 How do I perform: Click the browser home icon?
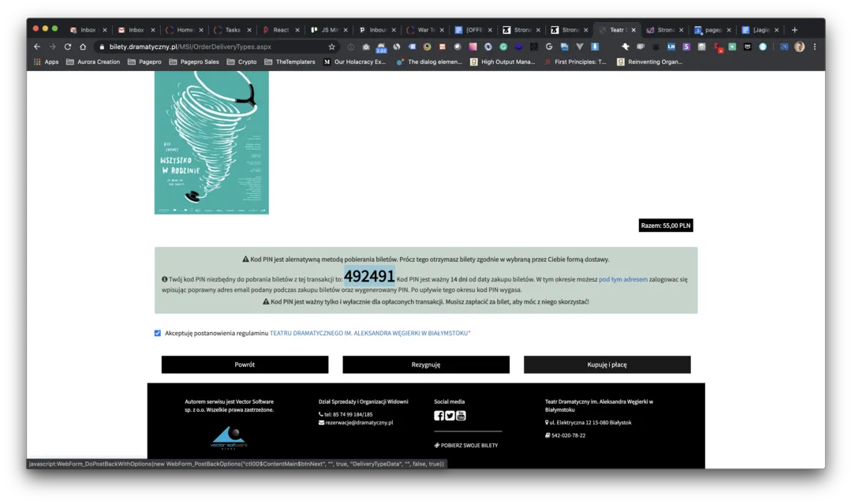coord(83,47)
